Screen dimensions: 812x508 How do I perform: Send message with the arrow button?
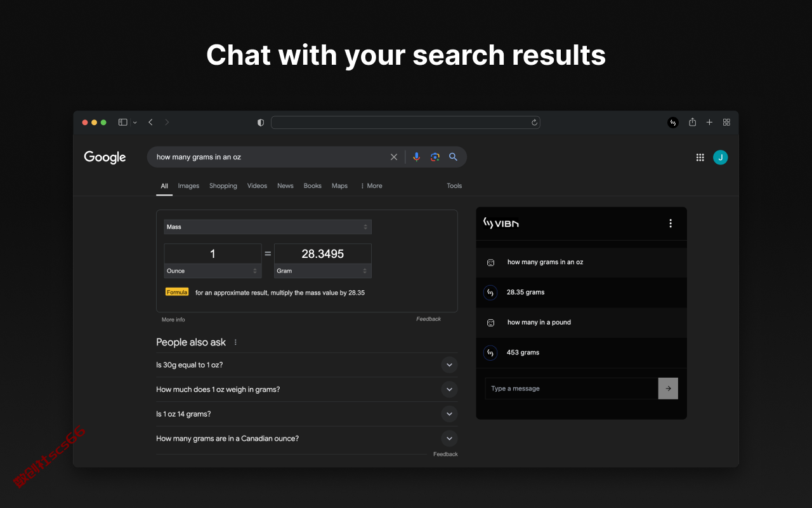point(668,389)
